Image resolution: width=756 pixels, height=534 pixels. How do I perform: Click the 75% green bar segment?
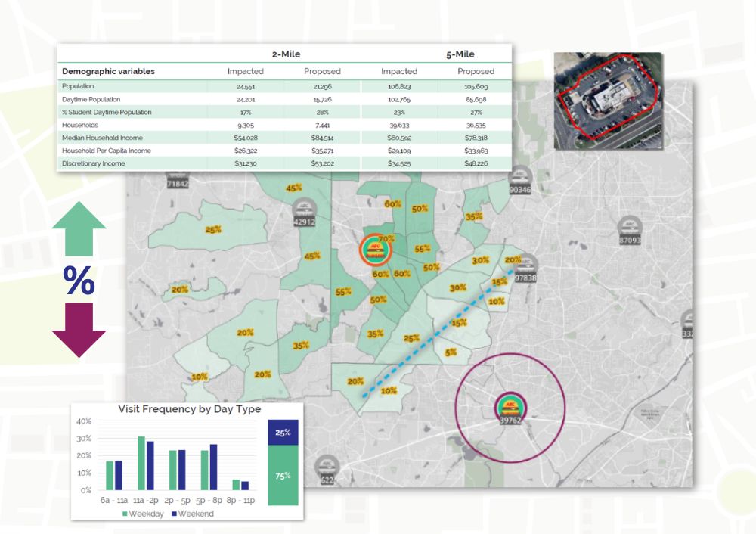283,475
